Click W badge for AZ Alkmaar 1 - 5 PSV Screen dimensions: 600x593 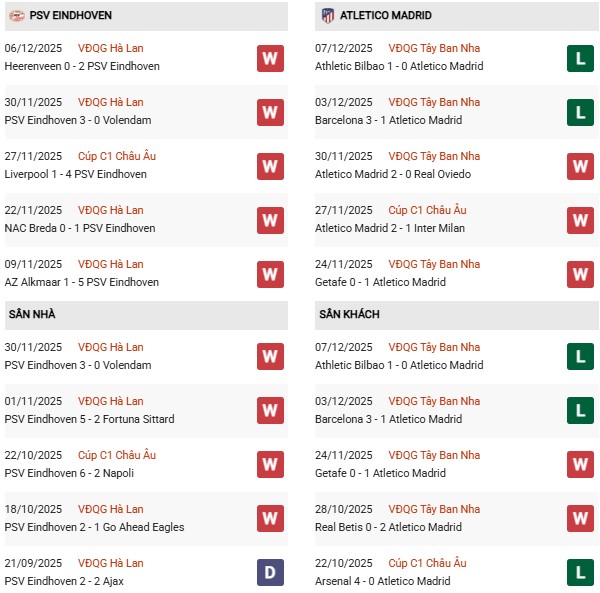(x=270, y=274)
